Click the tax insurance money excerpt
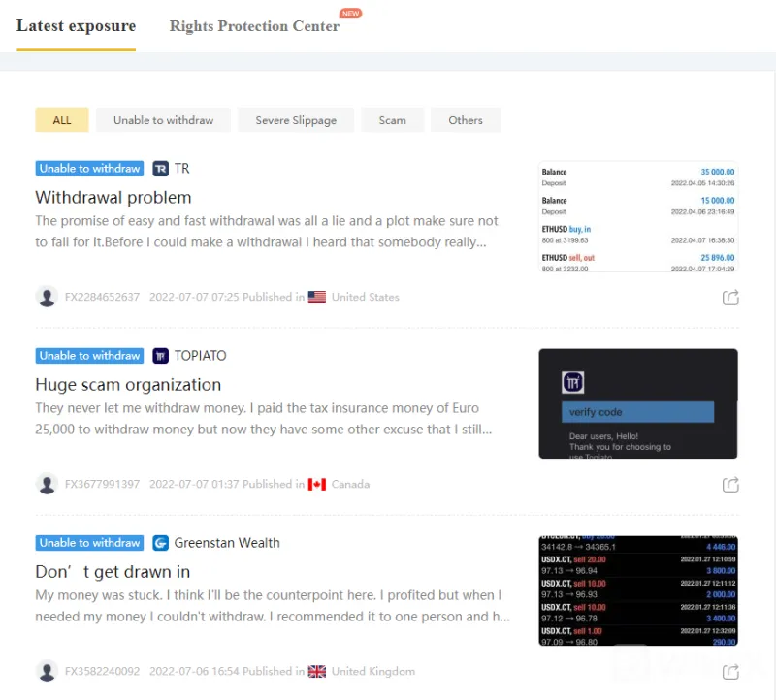 [263, 419]
